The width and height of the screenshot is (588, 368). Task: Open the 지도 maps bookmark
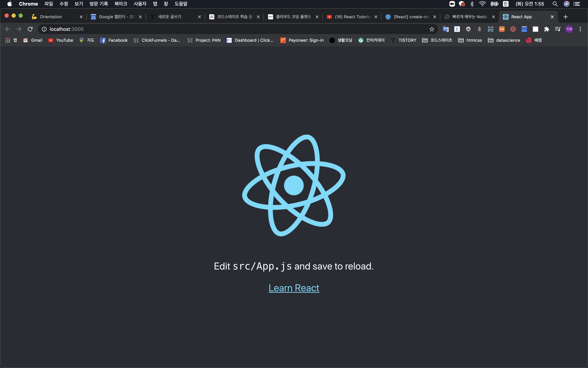point(87,40)
